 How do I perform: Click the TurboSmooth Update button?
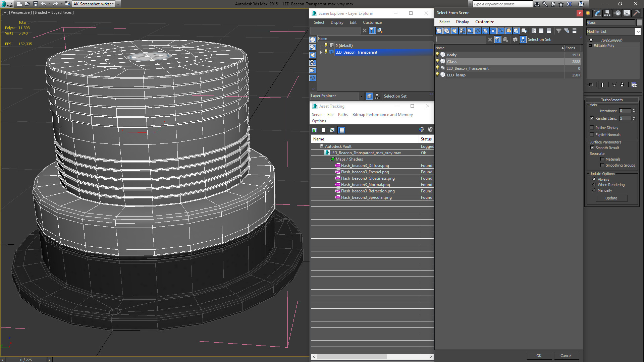611,198
